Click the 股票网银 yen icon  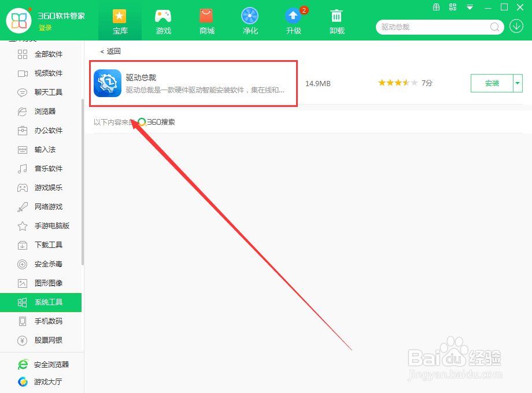[23, 340]
